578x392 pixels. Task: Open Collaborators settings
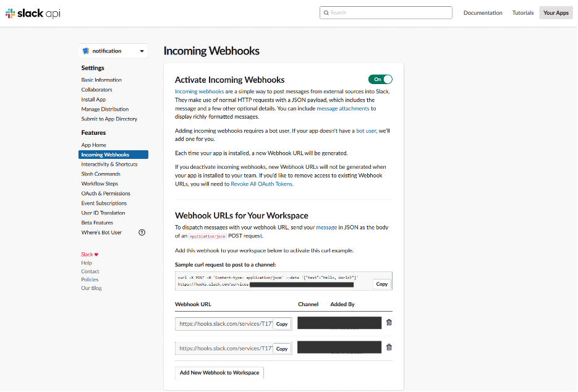[x=96, y=90]
